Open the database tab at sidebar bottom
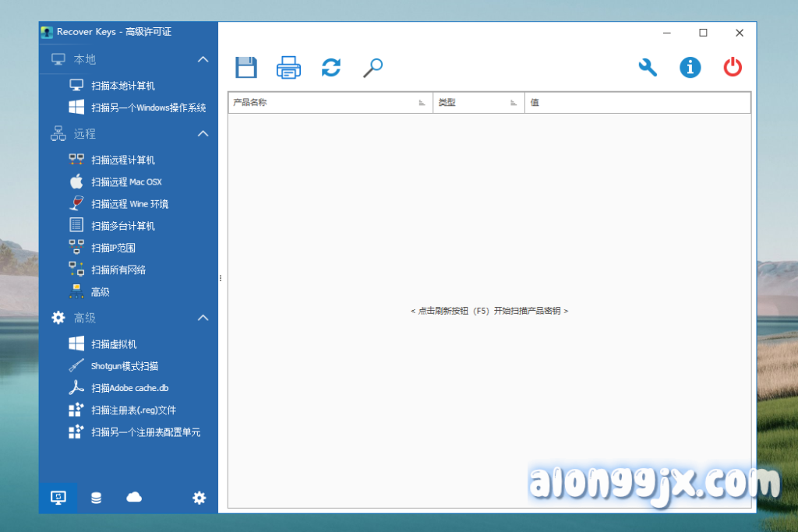 point(96,498)
